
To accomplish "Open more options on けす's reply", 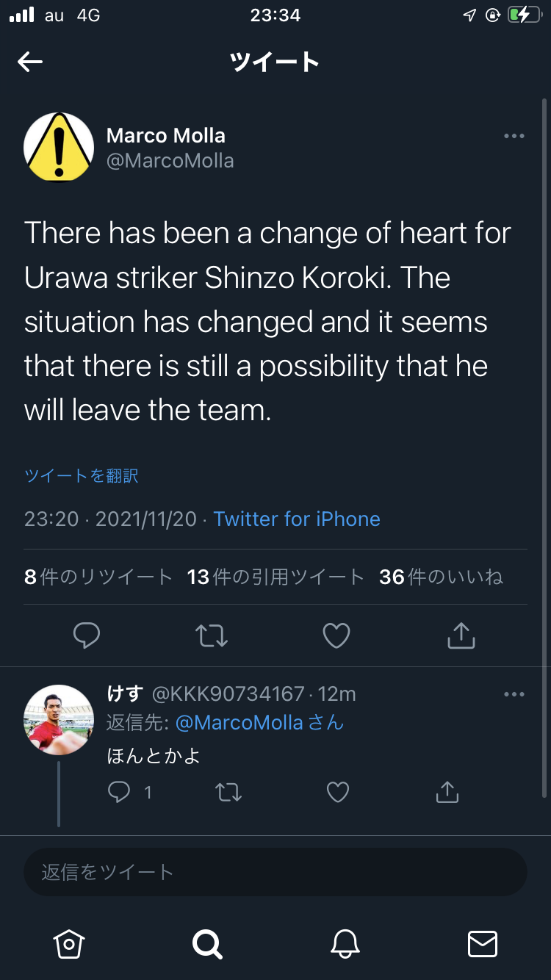I will click(x=514, y=694).
